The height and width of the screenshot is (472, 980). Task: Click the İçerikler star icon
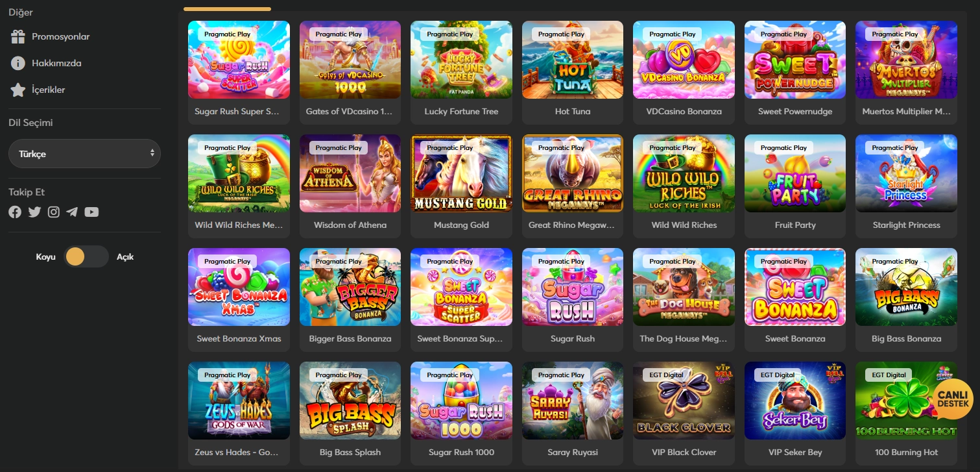click(18, 90)
